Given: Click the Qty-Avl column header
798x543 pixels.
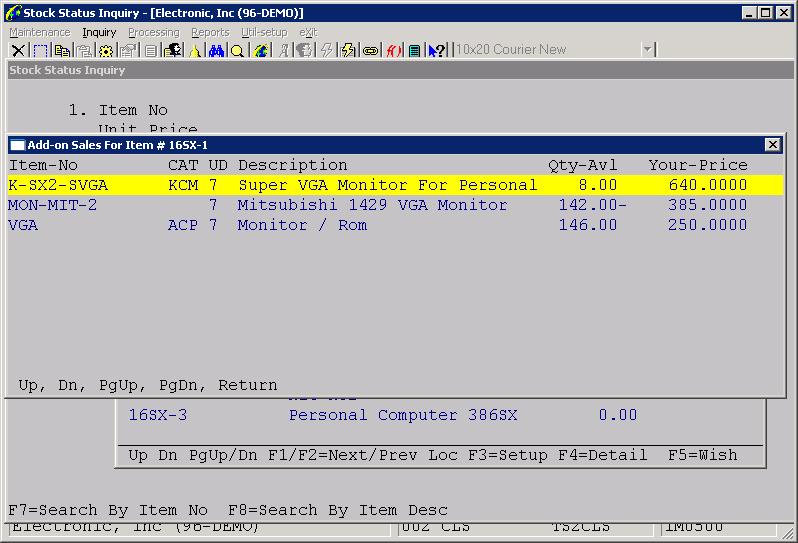Looking at the screenshot, I should pyautogui.click(x=582, y=165).
